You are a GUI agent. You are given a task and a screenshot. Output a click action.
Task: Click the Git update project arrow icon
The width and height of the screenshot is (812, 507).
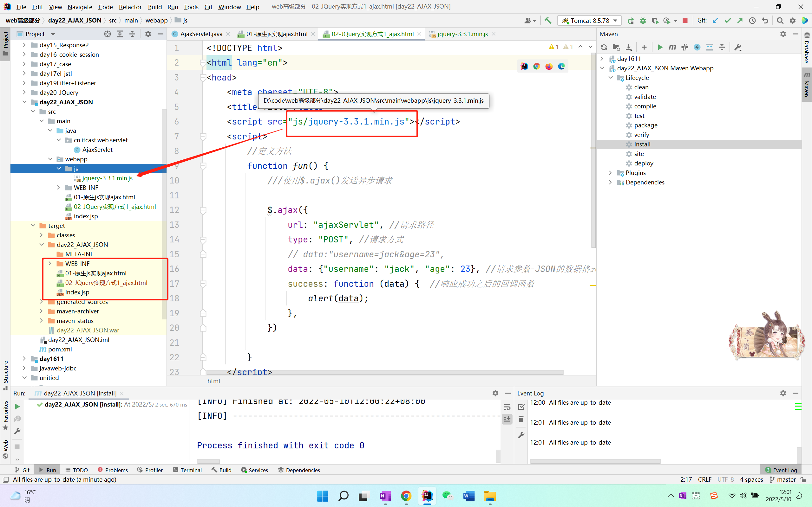pyautogui.click(x=715, y=21)
